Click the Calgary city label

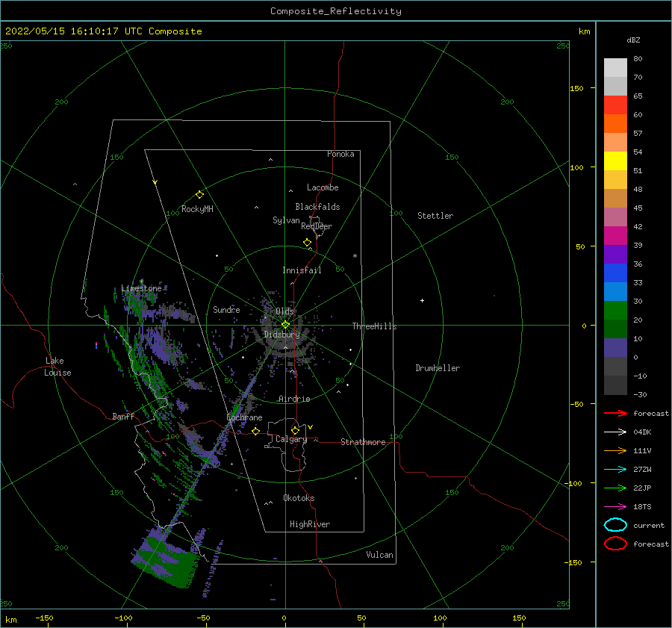tap(291, 439)
